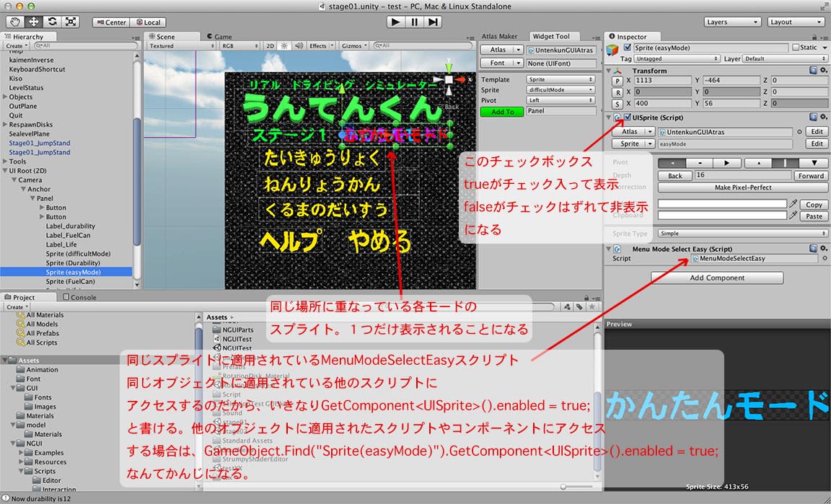The height and width of the screenshot is (504, 831).
Task: Click the Step frame button
Action: (x=433, y=22)
